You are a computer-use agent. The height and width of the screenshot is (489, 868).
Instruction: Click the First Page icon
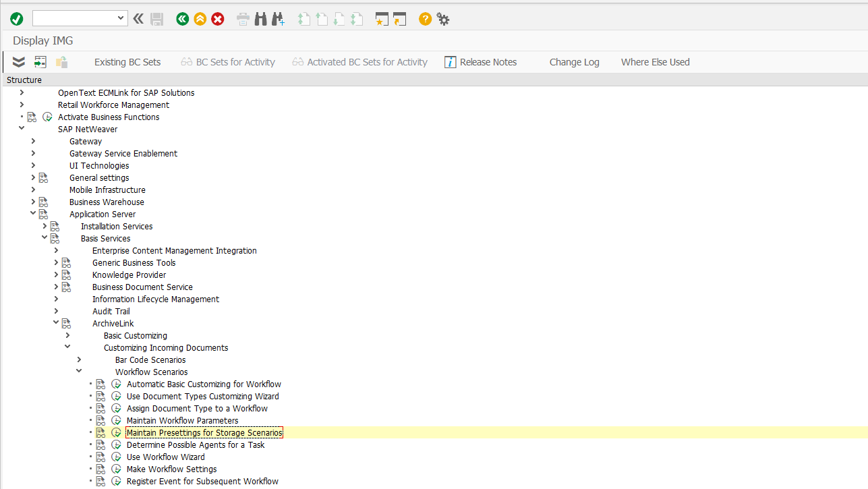pyautogui.click(x=304, y=19)
